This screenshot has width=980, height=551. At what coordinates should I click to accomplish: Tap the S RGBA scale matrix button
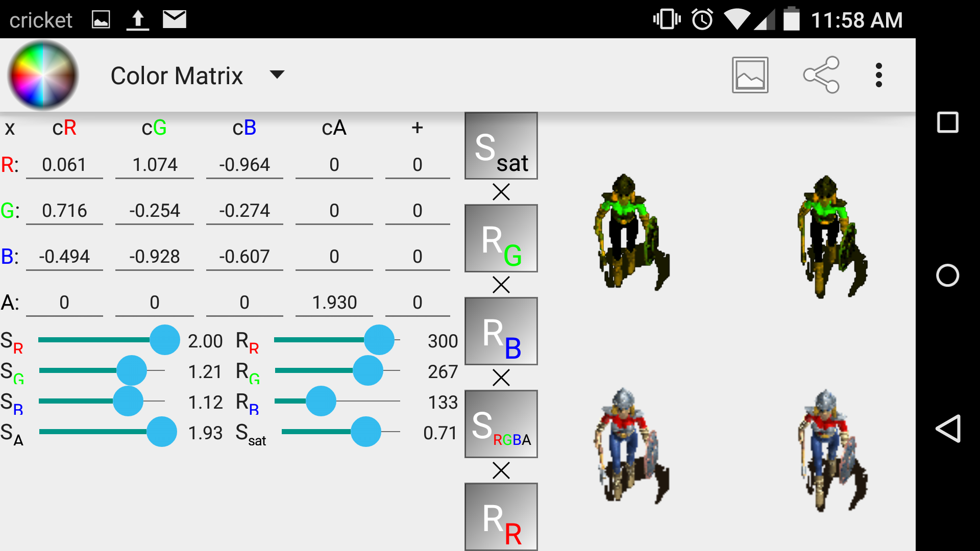501,424
